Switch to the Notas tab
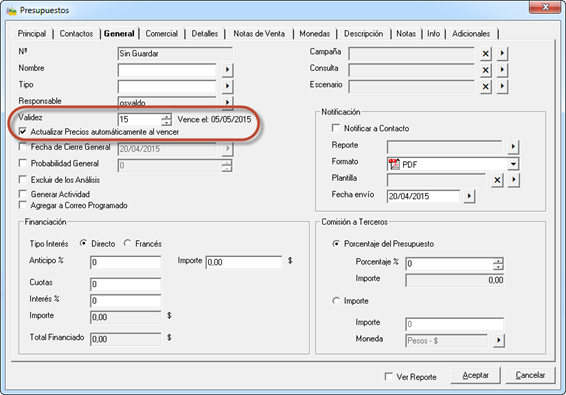 [x=406, y=34]
